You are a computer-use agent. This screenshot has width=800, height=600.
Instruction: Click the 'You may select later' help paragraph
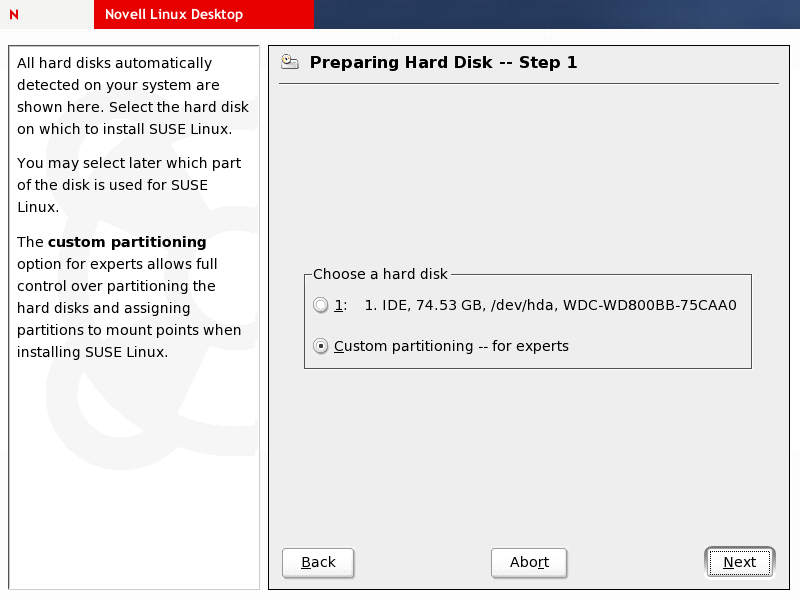point(128,185)
